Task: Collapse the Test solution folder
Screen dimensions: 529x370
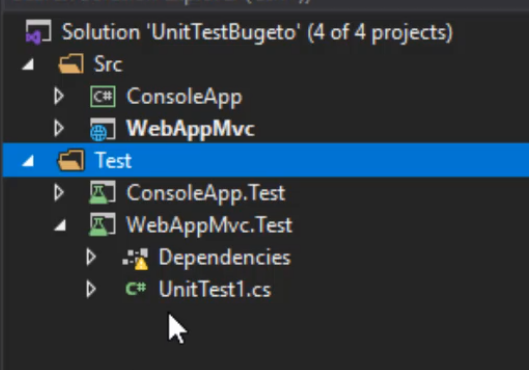Action: pyautogui.click(x=28, y=161)
